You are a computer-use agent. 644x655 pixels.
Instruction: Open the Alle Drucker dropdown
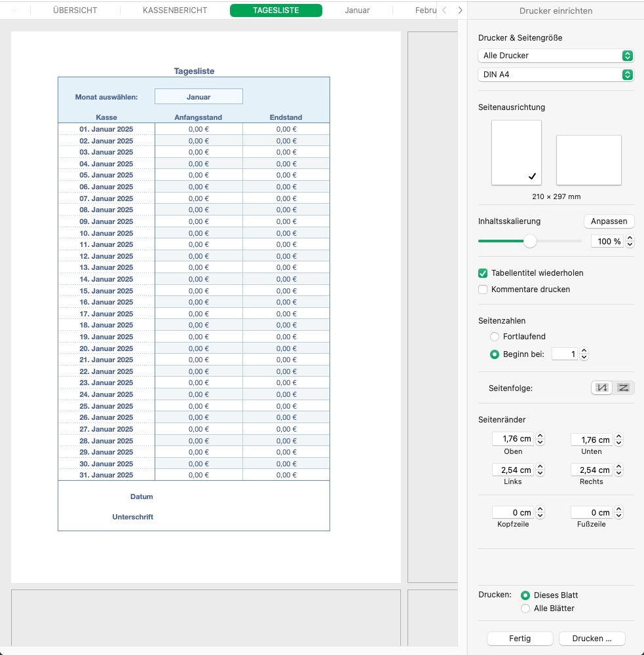556,55
